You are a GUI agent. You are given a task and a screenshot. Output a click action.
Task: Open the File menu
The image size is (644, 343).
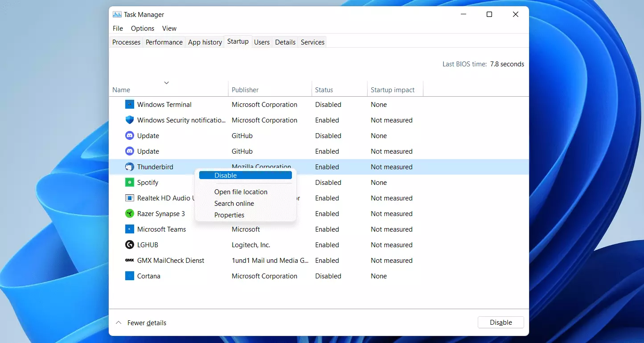click(118, 28)
